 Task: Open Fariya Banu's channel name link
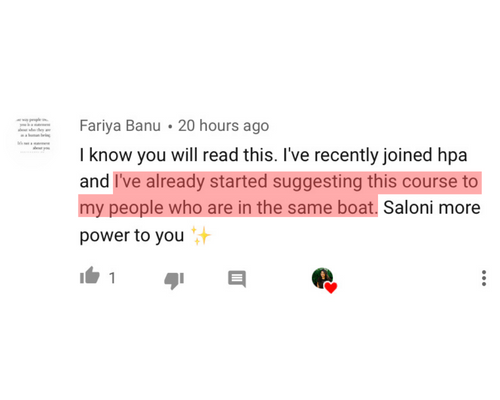point(120,126)
